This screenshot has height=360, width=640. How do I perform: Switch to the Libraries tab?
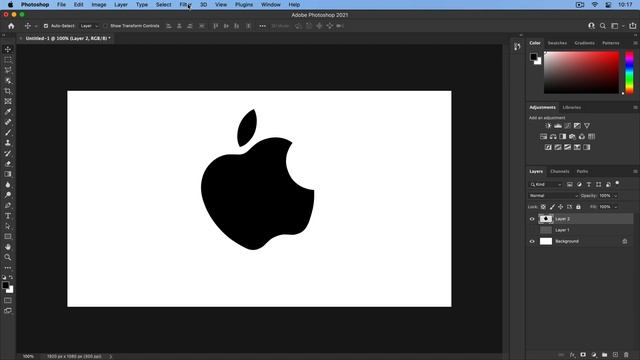click(571, 107)
